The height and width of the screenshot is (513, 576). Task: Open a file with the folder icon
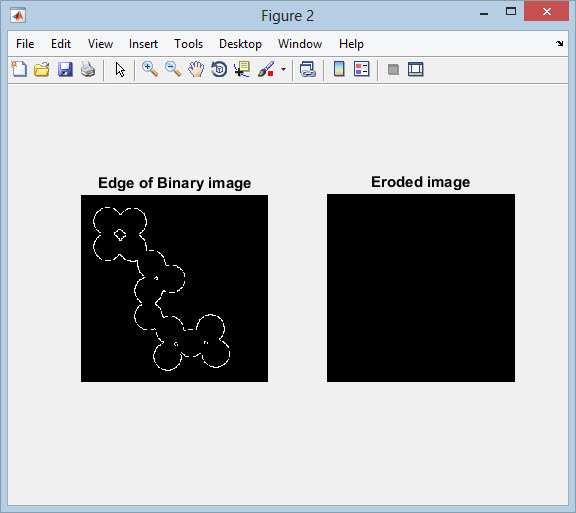(42, 69)
